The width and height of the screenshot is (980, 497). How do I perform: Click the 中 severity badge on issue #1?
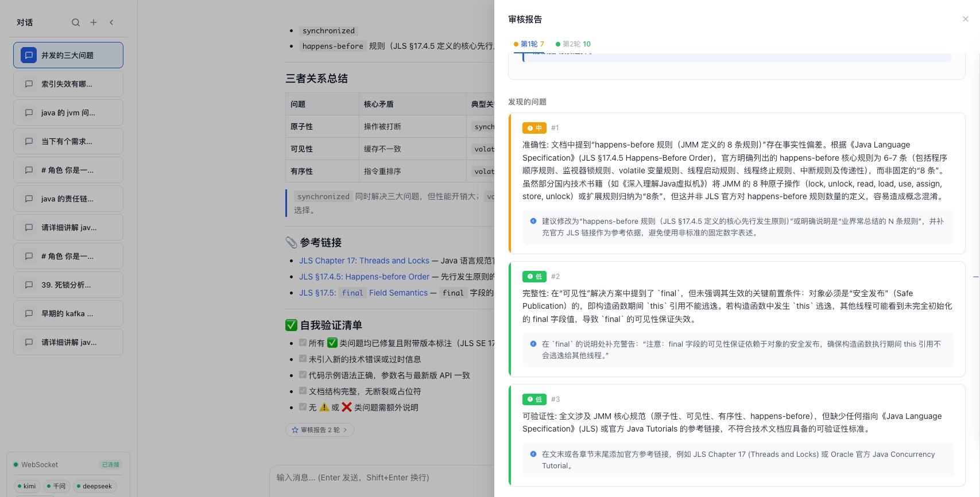click(534, 128)
